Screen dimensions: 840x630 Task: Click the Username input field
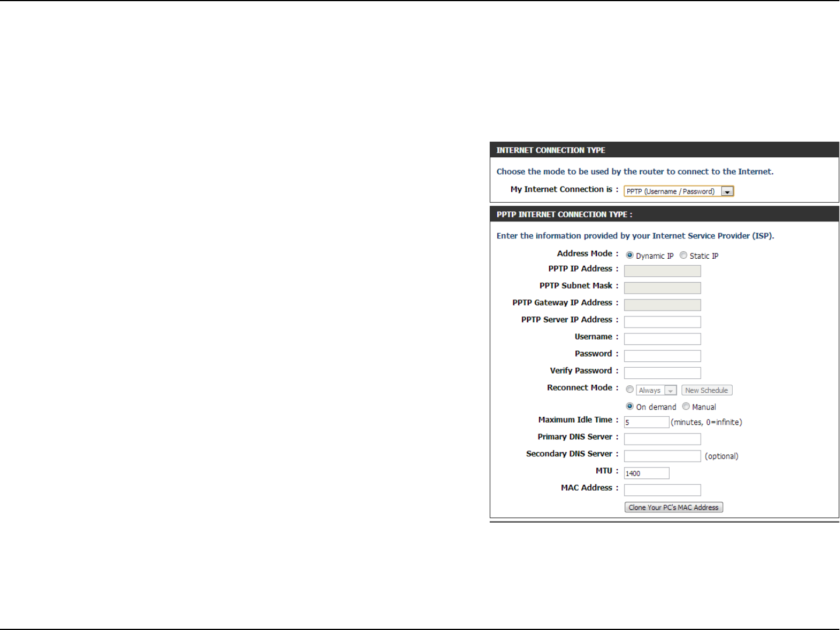pos(662,339)
